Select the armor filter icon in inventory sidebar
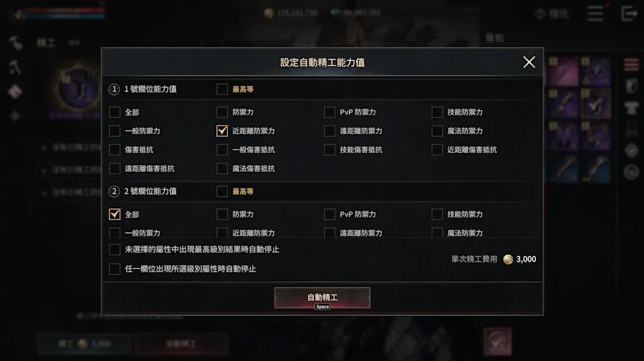Viewport: 644px width, 361px height. point(631,107)
